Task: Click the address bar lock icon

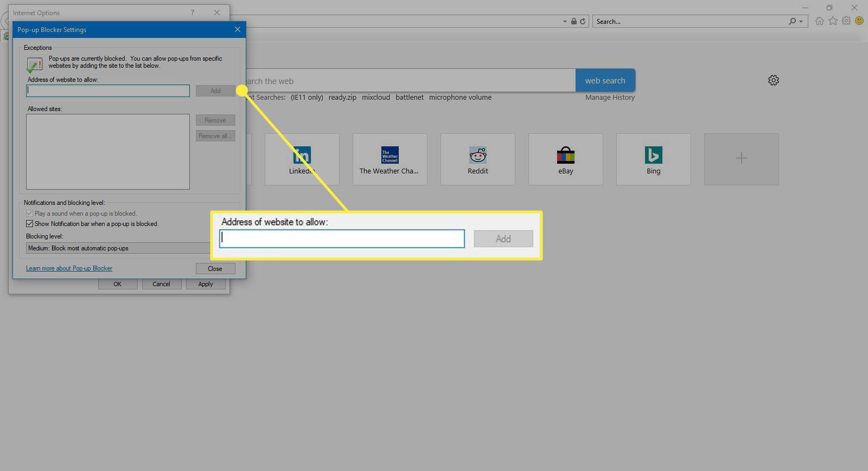Action: (573, 21)
